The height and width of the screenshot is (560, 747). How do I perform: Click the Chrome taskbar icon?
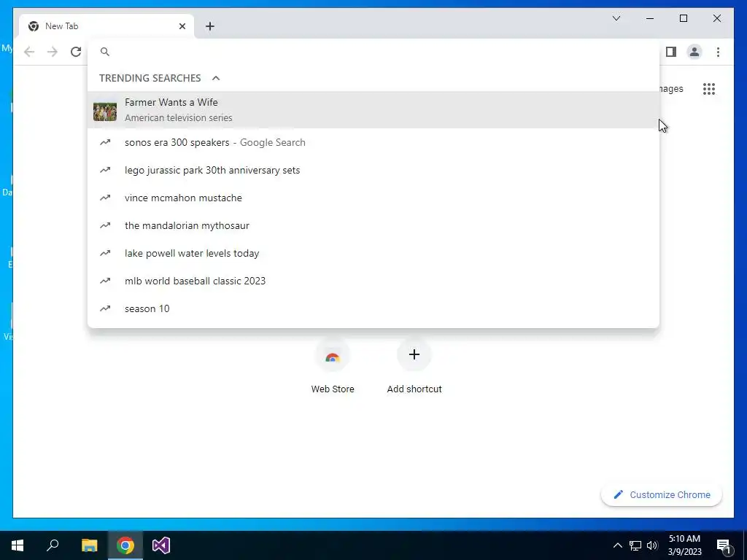pyautogui.click(x=125, y=545)
